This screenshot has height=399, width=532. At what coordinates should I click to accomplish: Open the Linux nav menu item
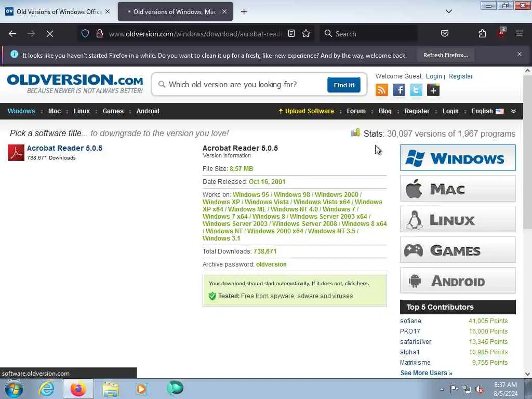(82, 111)
